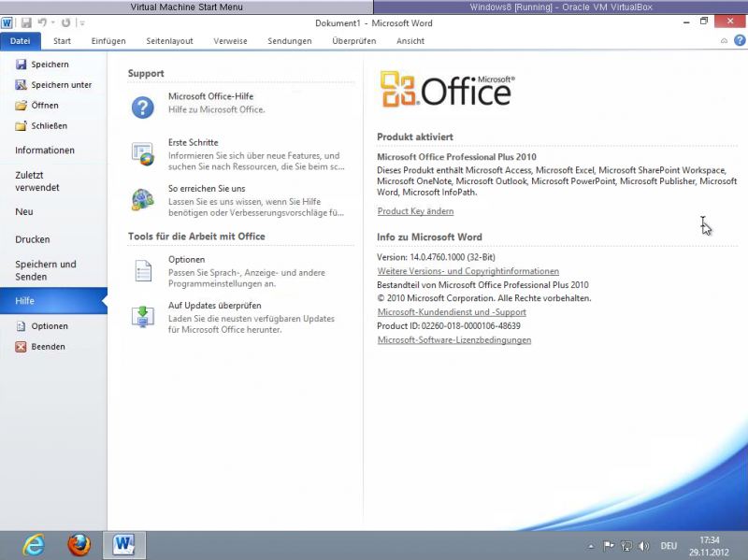Open Microsoft-Kundendienst und -Support link
748x560 pixels.
coord(452,312)
